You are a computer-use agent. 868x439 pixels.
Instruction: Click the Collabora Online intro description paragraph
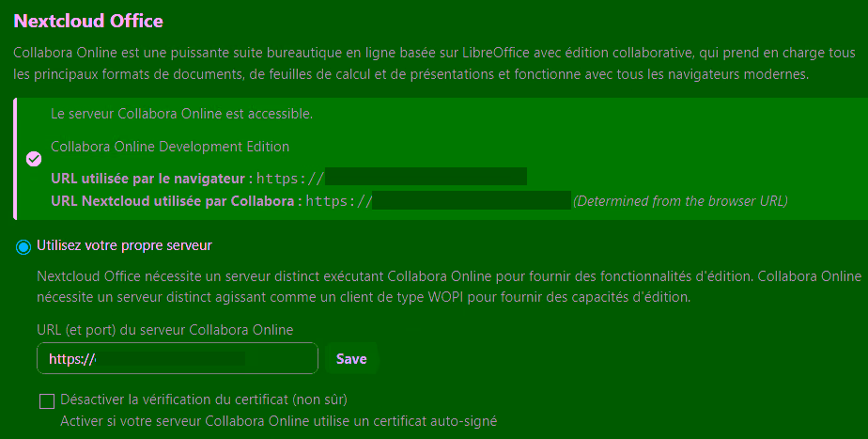(432, 62)
